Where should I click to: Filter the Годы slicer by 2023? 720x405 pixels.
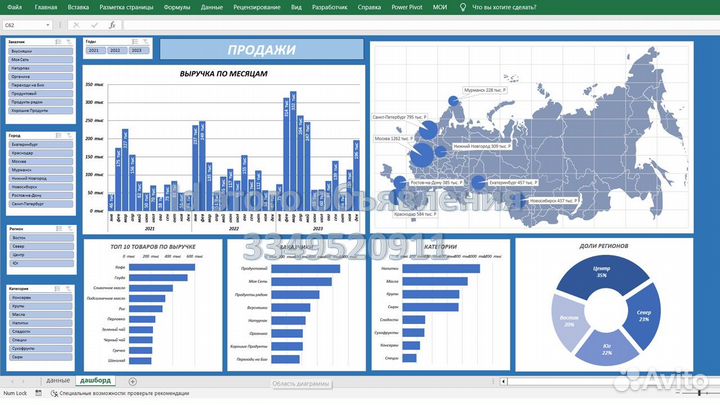[137, 51]
